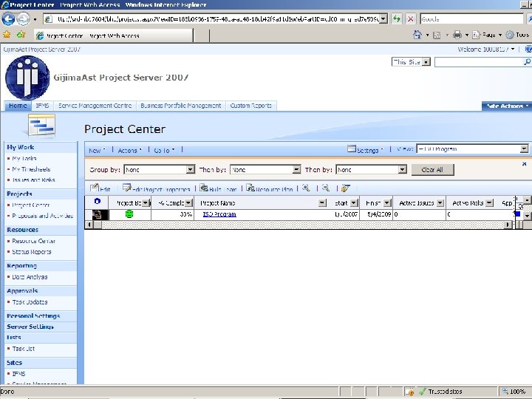The image size is (532, 399).
Task: Click the Help icon beside Welcome
Action: tap(528, 50)
